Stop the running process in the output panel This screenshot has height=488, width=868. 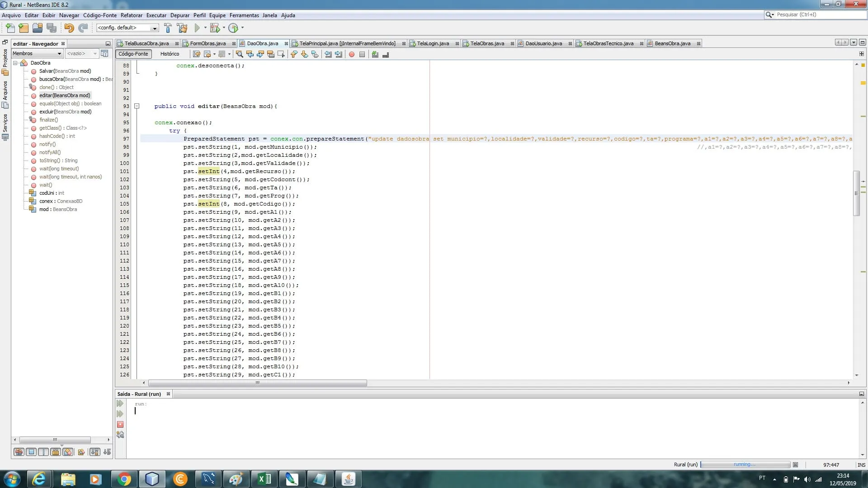point(120,424)
